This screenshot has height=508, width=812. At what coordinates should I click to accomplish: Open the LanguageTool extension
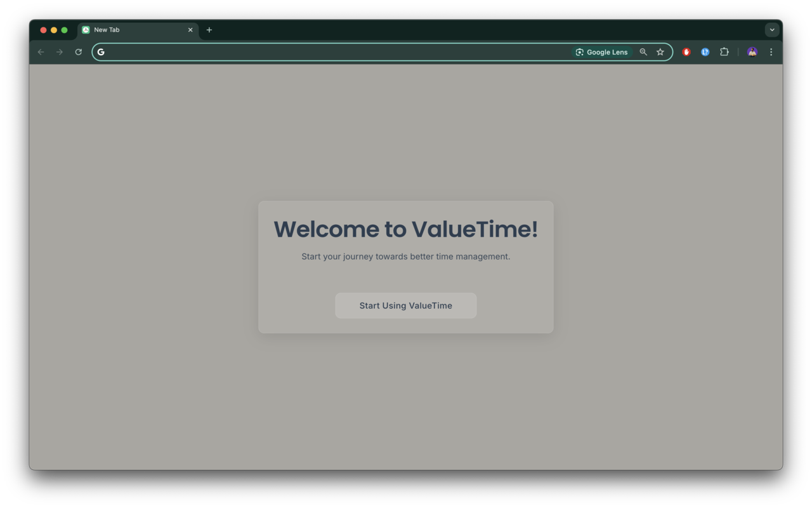[x=705, y=51]
